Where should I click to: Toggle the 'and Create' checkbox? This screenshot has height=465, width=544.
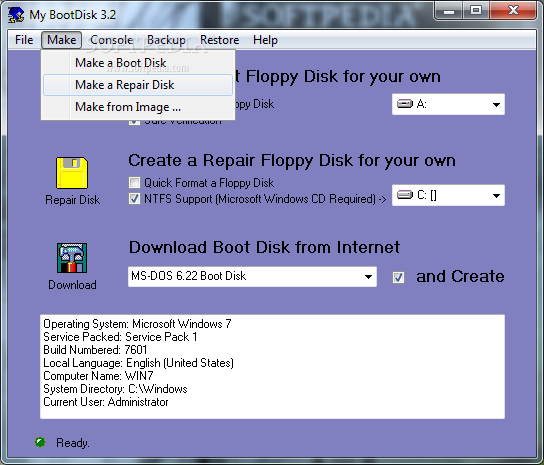398,277
